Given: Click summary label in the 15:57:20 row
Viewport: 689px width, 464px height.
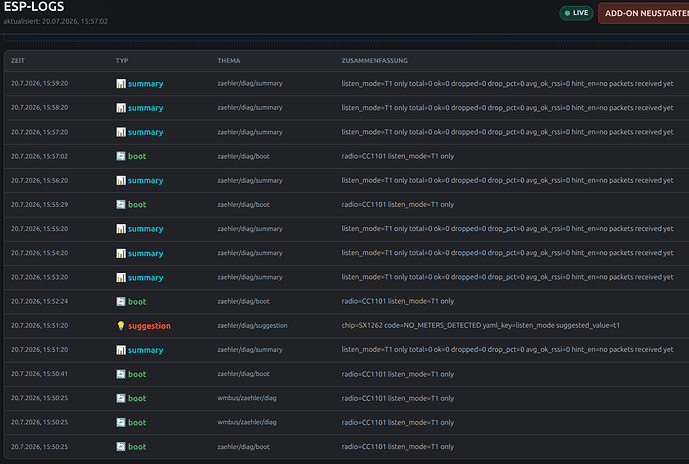Looking at the screenshot, I should coord(145,132).
